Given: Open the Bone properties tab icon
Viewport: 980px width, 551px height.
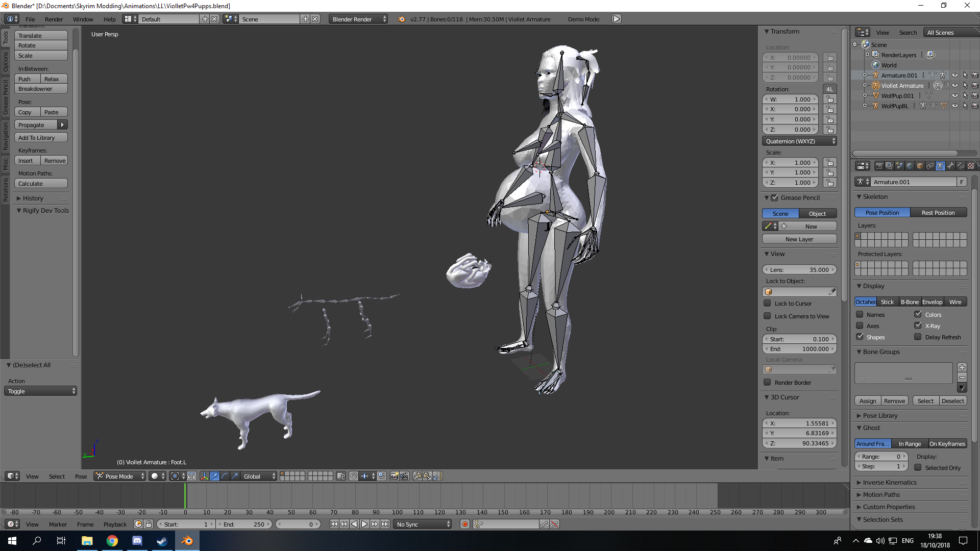Looking at the screenshot, I should tap(950, 166).
